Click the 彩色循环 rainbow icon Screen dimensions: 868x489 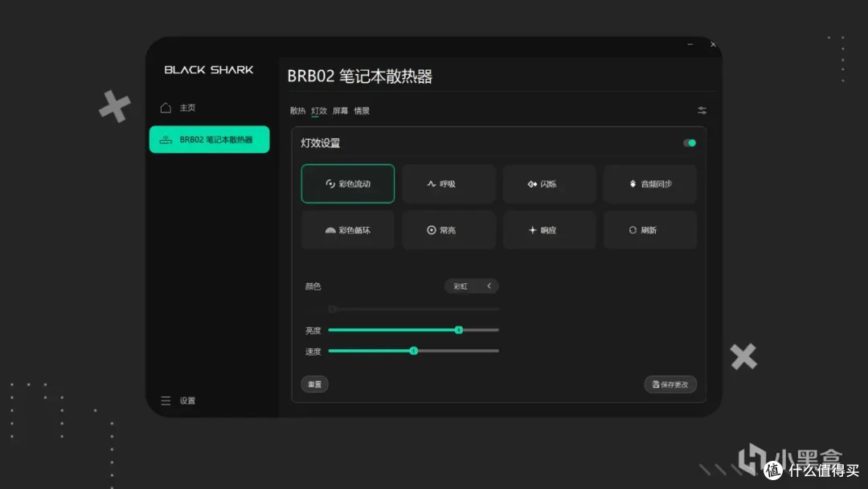(330, 230)
